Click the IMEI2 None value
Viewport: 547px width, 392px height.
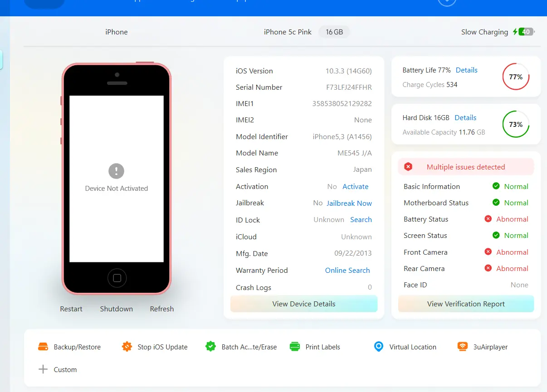tap(363, 120)
